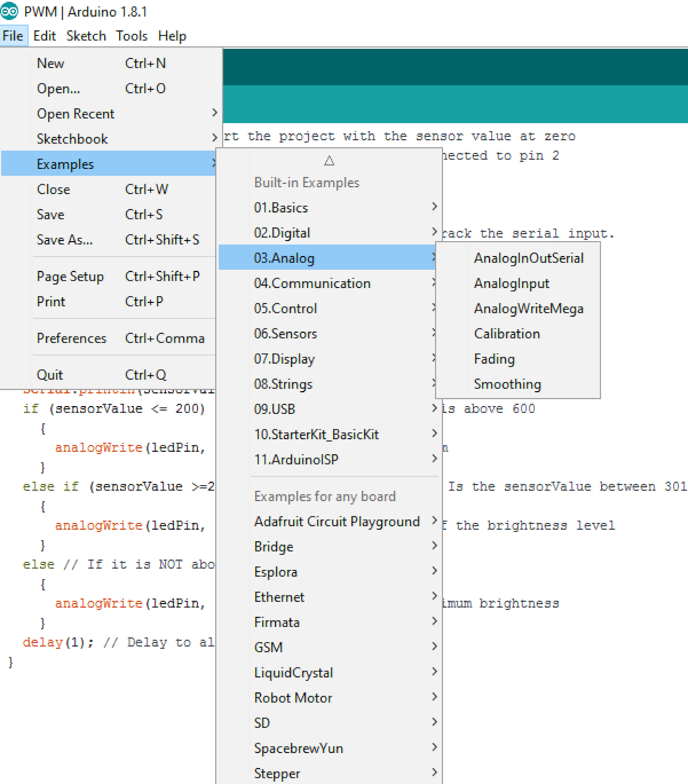Expand the LiquidCrystal library examples
688x784 pixels.
tap(329, 673)
